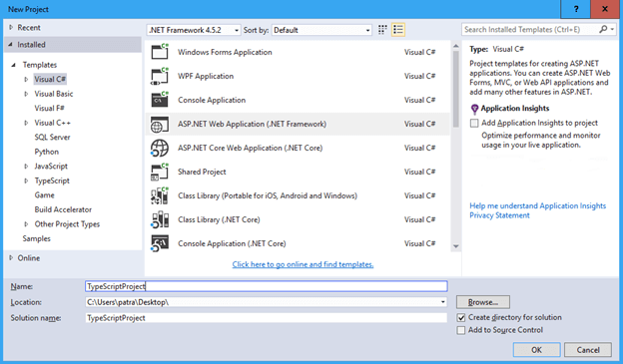
Task: Expand the TypeScript tree node arrow
Action: tap(26, 181)
